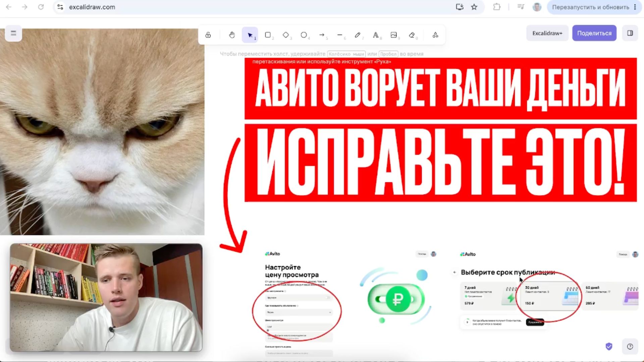Open the help question mark button

click(x=630, y=347)
